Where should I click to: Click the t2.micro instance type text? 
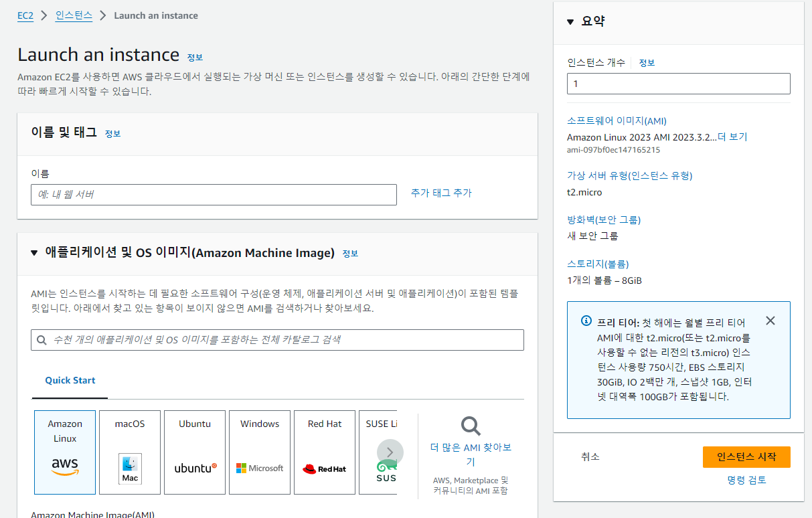pos(584,192)
